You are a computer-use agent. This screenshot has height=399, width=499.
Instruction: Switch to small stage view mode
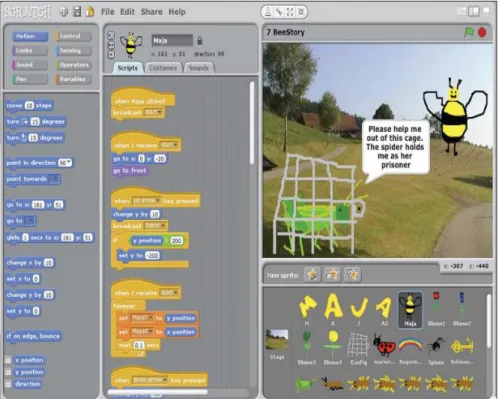click(462, 12)
